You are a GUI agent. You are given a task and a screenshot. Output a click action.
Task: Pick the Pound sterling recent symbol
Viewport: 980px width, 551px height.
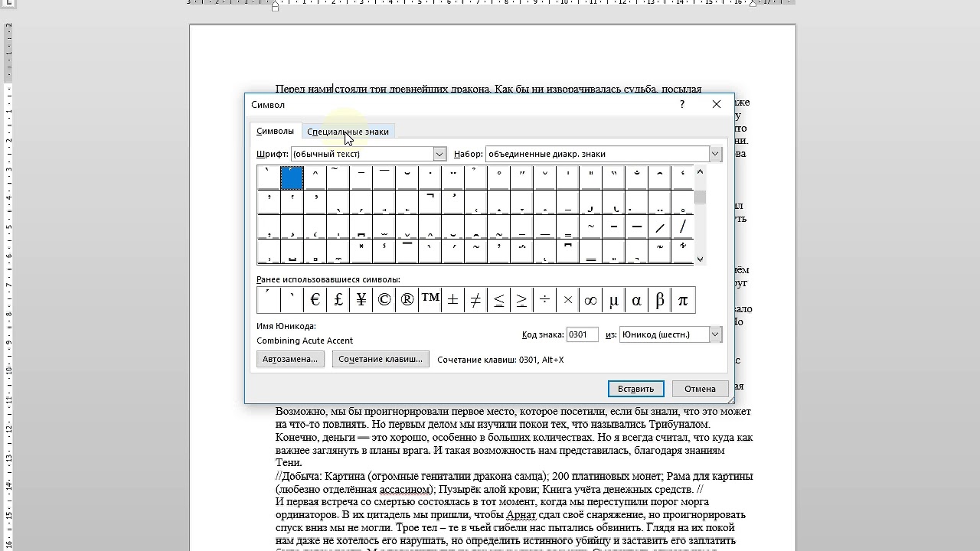pyautogui.click(x=338, y=300)
